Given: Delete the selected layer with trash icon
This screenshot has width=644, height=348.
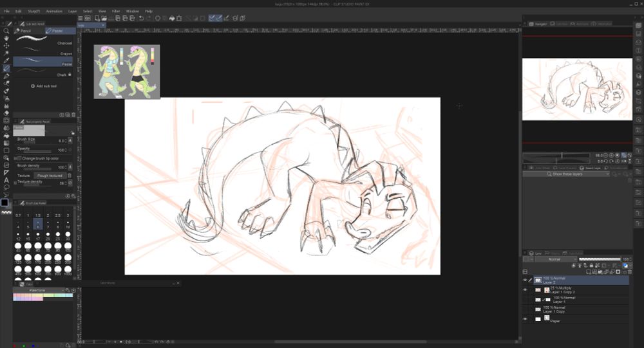Looking at the screenshot, I should pos(630,271).
